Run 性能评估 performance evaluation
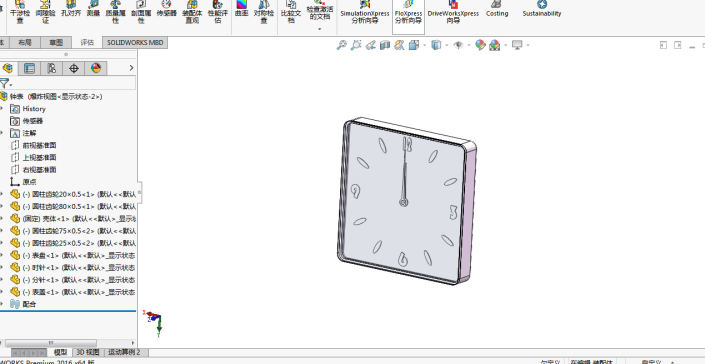This screenshot has height=364, width=705. [x=218, y=12]
